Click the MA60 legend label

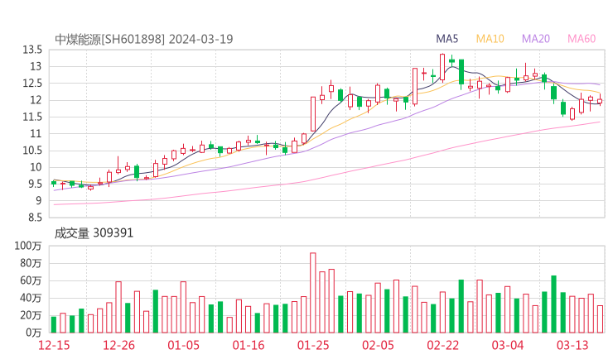coord(582,39)
